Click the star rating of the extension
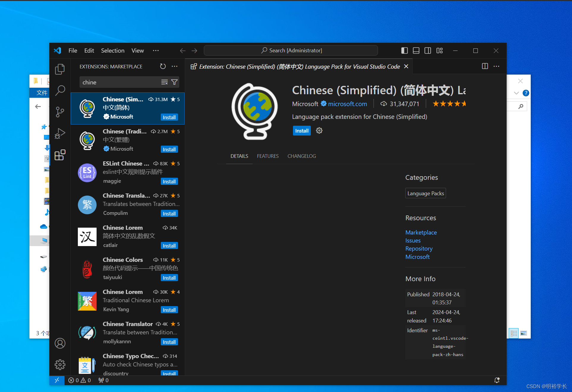This screenshot has height=392, width=572. pyautogui.click(x=449, y=104)
